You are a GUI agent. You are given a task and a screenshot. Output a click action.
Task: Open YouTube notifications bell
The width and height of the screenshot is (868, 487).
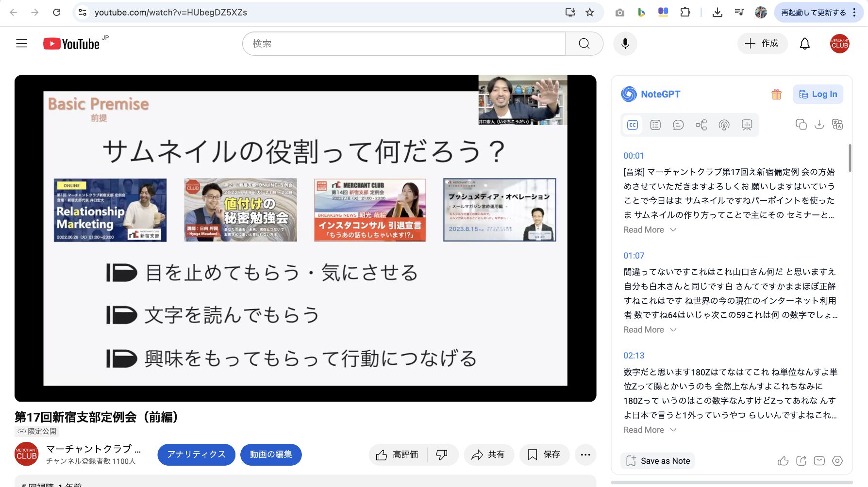click(x=804, y=44)
